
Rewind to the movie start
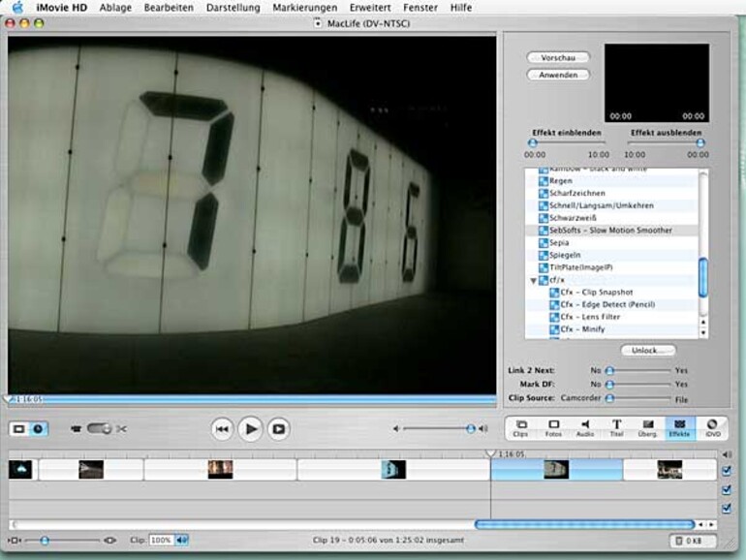point(222,429)
